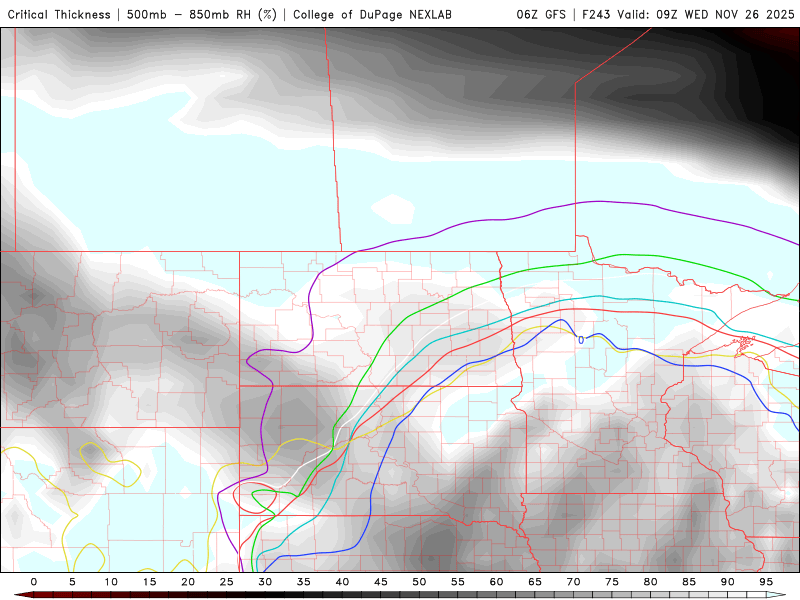800x600 pixels.
Task: Click the "30" value on the color scale
Action: point(265,582)
